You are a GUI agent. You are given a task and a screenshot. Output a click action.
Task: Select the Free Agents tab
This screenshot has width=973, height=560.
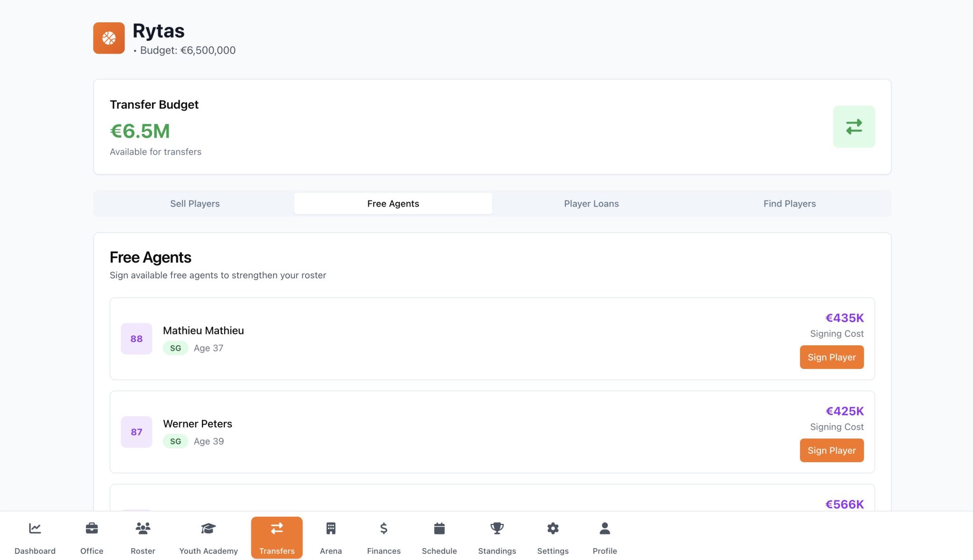(x=393, y=204)
